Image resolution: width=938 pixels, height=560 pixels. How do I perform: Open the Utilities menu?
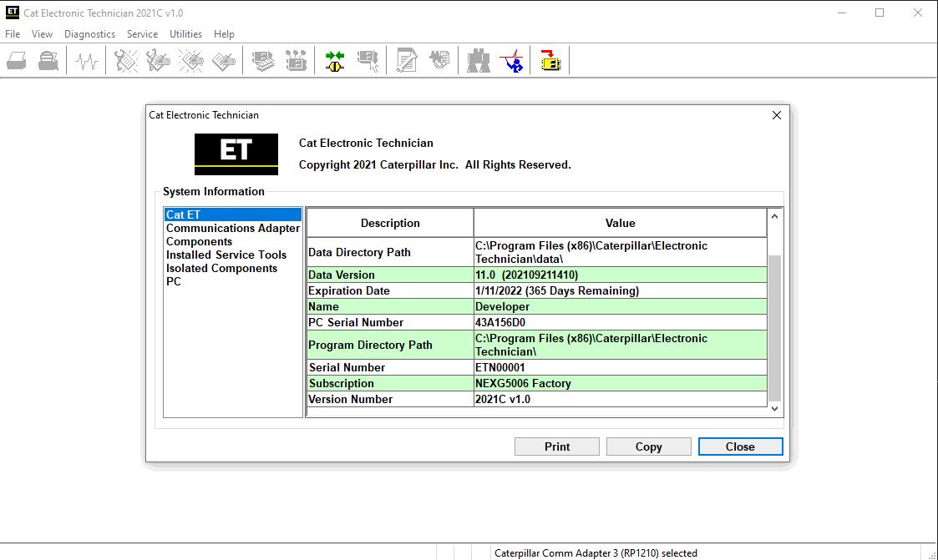click(x=185, y=34)
